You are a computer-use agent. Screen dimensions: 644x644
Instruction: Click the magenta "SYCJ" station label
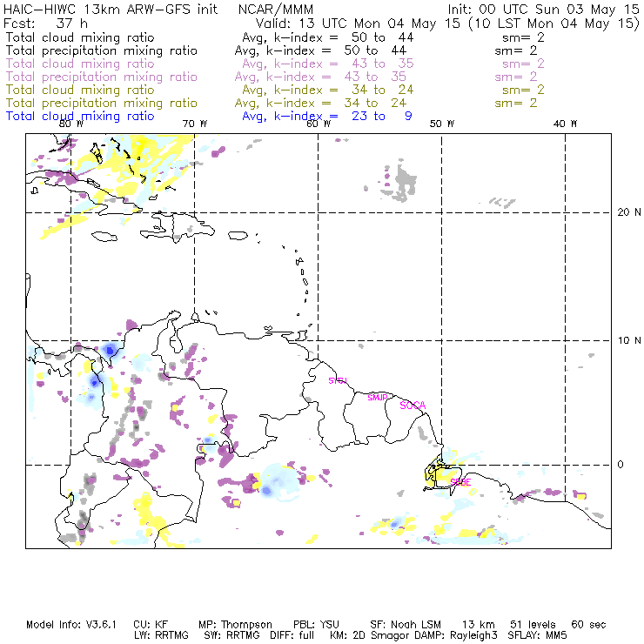(338, 381)
